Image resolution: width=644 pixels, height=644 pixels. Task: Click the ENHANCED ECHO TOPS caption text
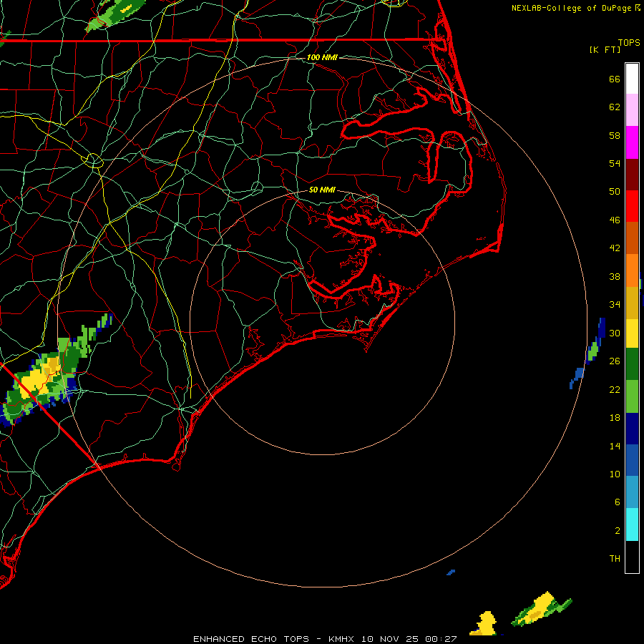[251, 639]
